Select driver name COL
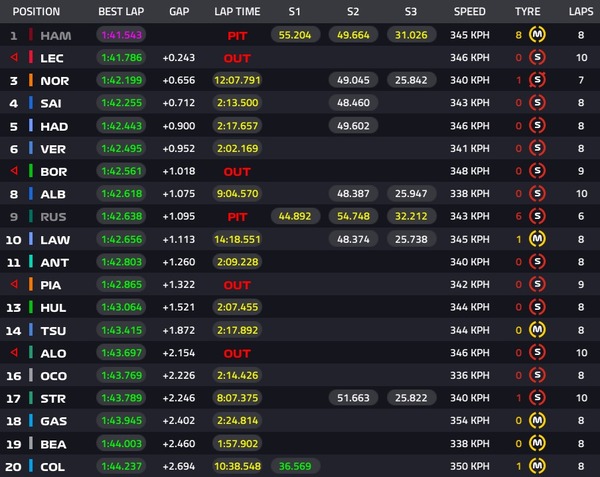The image size is (600, 477). (52, 467)
